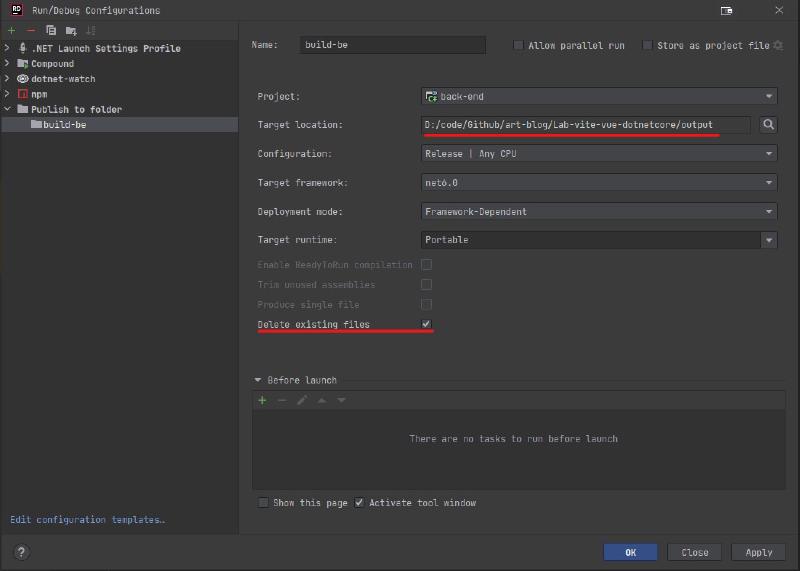Screen dimensions: 800x571
Task: Select build-be configuration in tree
Action: (64, 125)
